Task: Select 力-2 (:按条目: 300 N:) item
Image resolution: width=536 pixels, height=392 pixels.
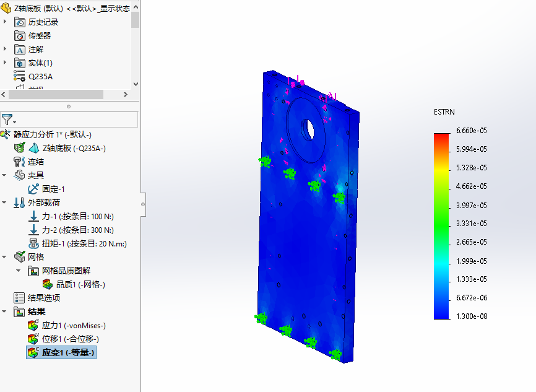Action: 78,230
